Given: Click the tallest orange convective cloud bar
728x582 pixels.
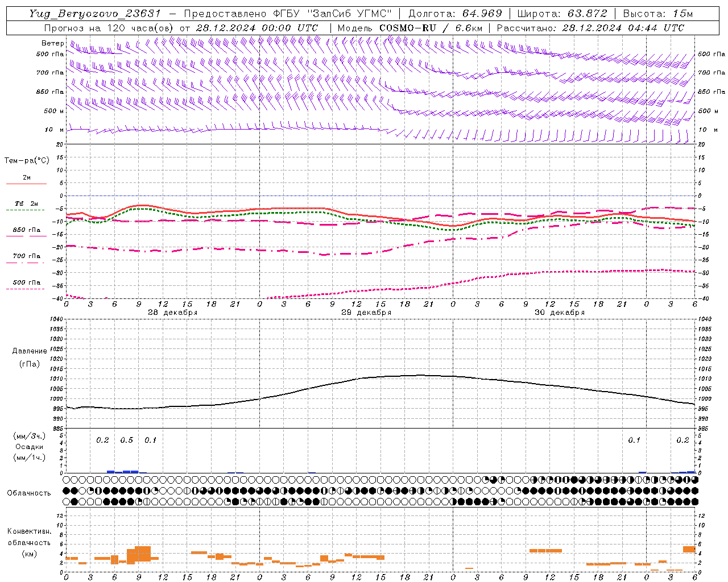Looking at the screenshot, I should coord(143,554).
